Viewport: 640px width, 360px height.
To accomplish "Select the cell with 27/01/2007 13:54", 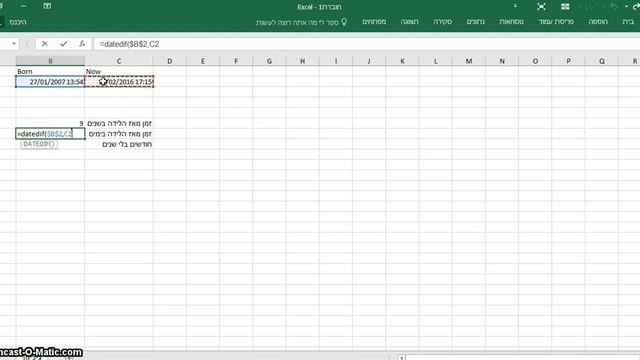I will [50, 82].
